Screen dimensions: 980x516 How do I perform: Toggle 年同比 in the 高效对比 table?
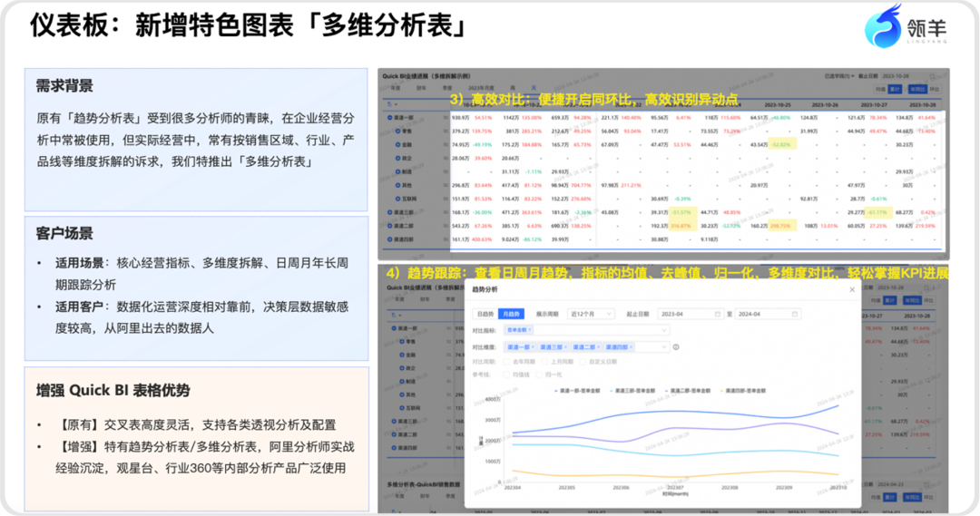tap(916, 90)
